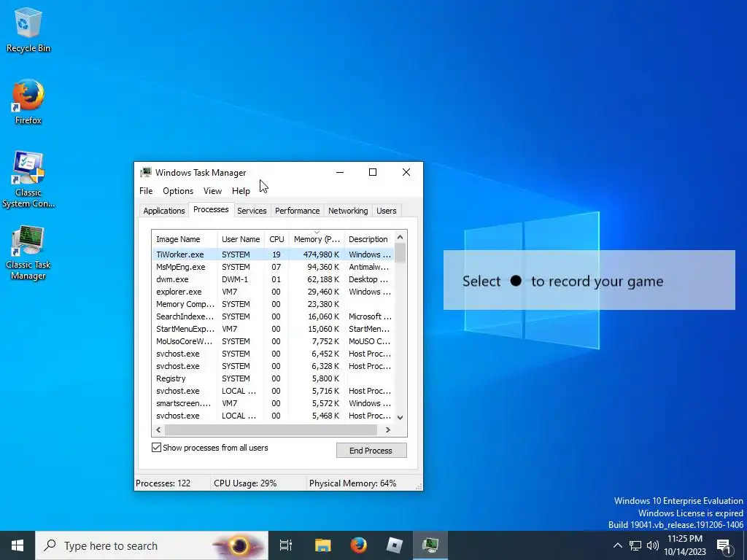747x560 pixels.
Task: Click the search box eclipse illustration
Action: (x=239, y=545)
